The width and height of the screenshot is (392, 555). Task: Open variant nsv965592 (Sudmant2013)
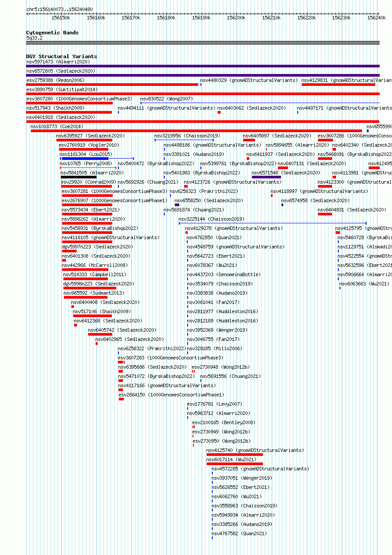click(x=94, y=293)
